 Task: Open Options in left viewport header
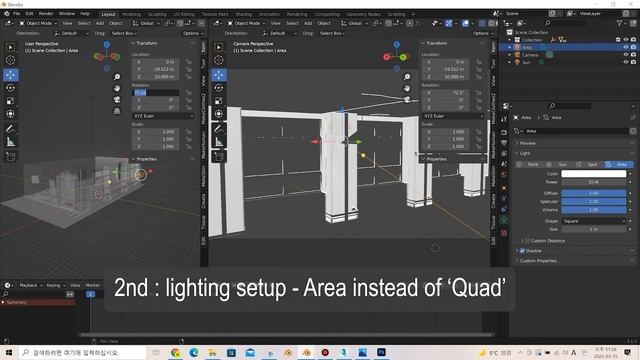(193, 33)
